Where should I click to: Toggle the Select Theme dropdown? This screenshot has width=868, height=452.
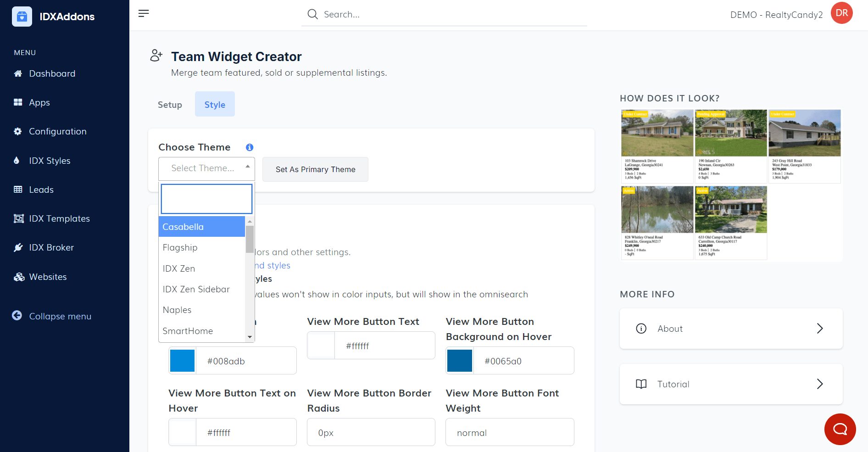point(206,168)
